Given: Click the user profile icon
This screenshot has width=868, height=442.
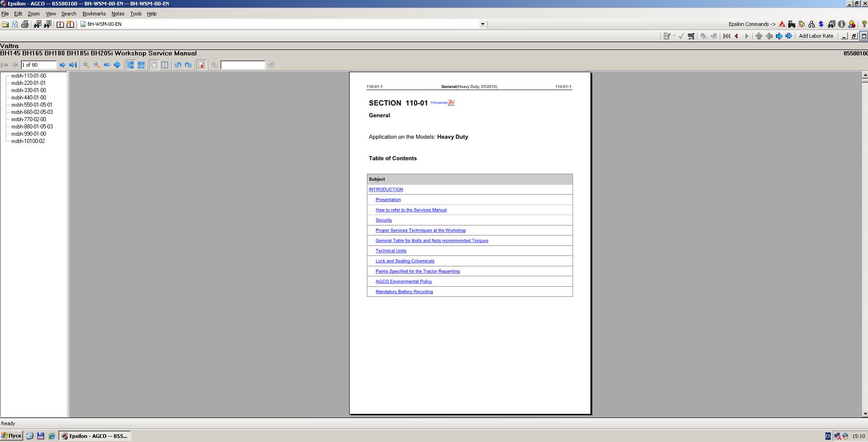Looking at the screenshot, I should point(852,24).
